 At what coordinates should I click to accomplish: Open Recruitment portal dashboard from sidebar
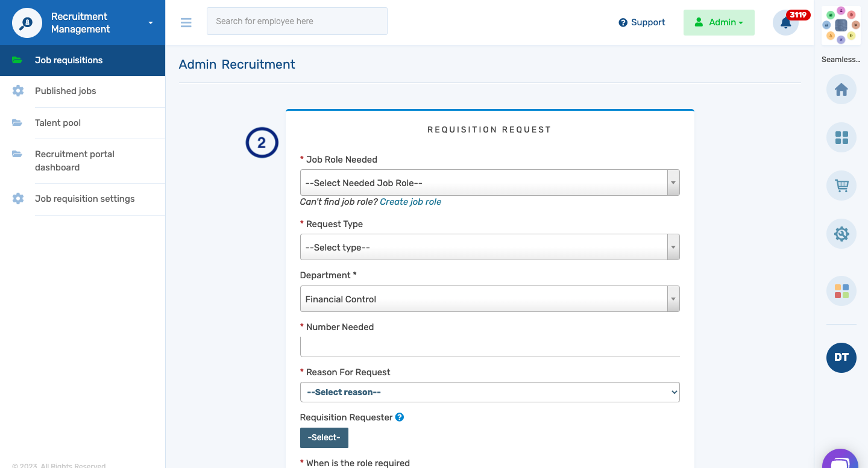[75, 160]
